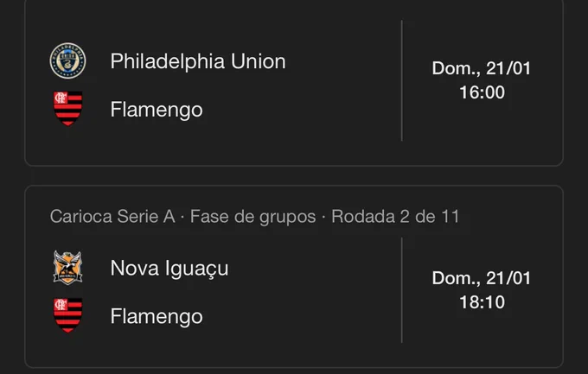Open the Nova Iguaçu vs Flamengo match card
The height and width of the screenshot is (374, 588).
294,276
